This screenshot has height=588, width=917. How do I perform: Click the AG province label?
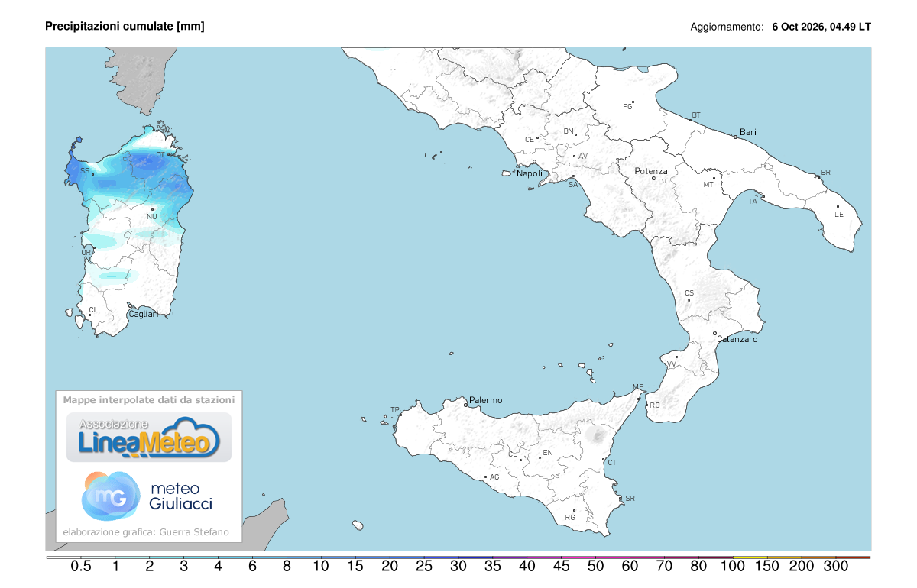[494, 477]
